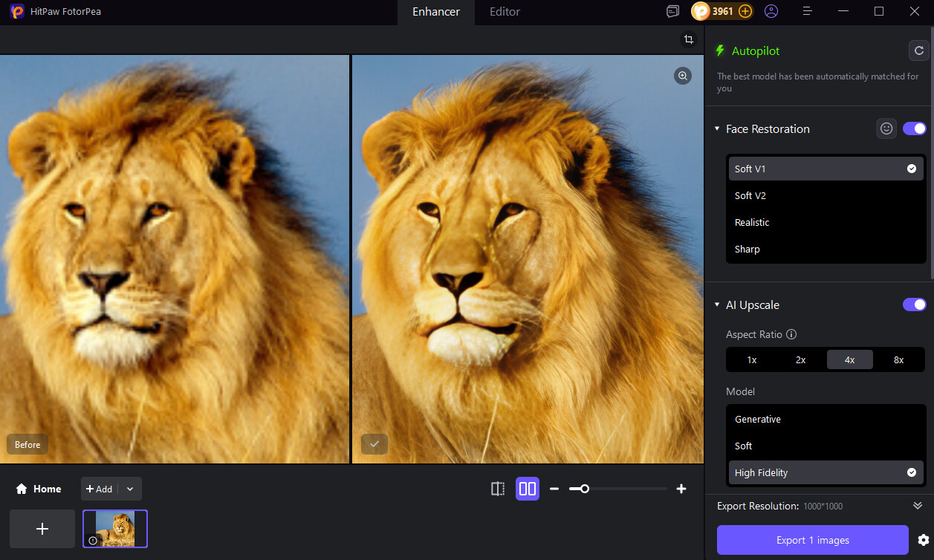The width and height of the screenshot is (934, 560).
Task: Click the crop tool icon
Action: pos(689,39)
